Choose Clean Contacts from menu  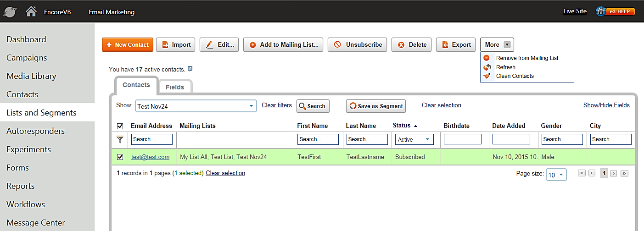tap(515, 76)
